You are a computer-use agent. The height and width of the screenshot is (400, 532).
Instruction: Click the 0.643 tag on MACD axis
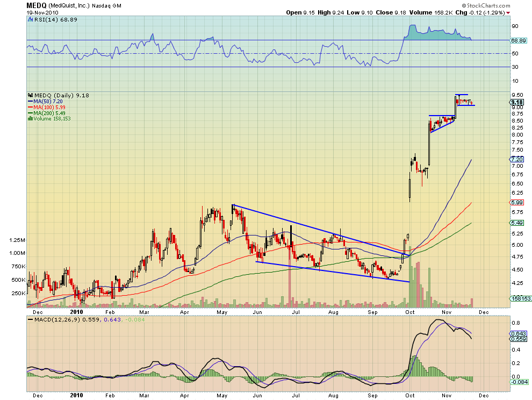coord(519,334)
